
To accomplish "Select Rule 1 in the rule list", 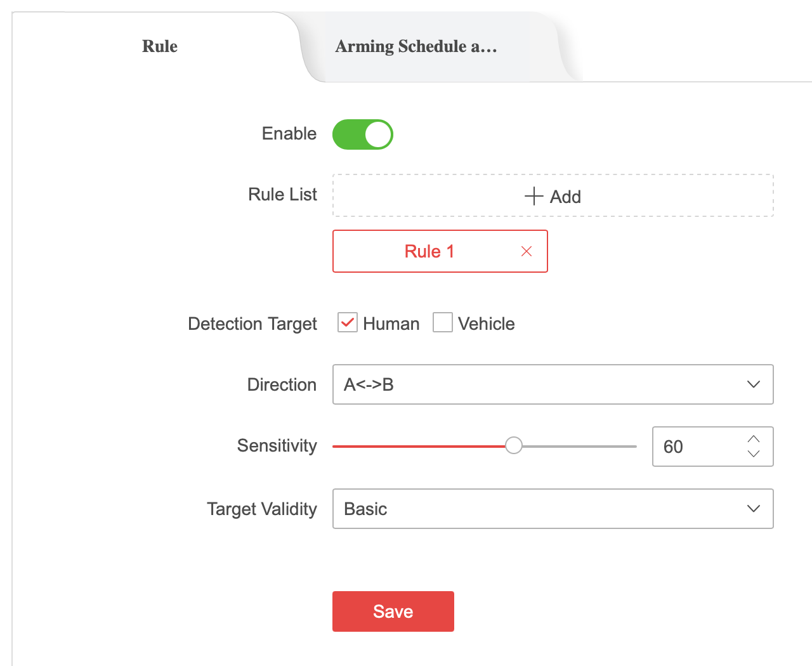I will [x=429, y=251].
